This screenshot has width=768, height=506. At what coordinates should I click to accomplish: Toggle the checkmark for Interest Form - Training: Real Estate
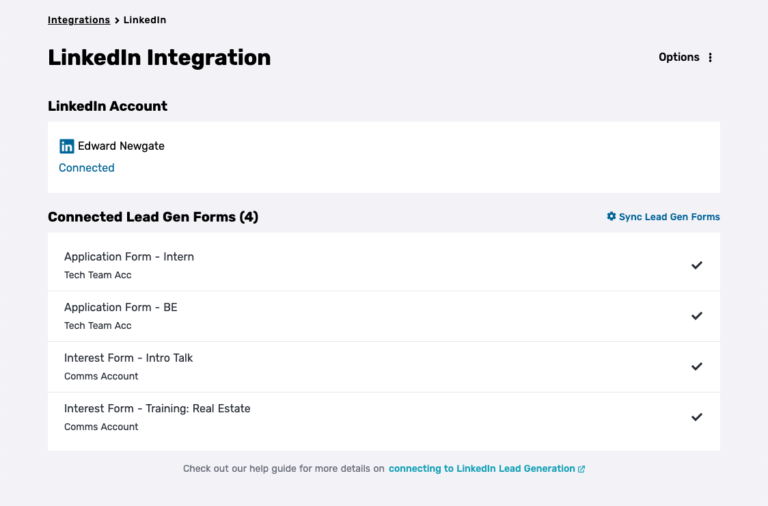pos(696,417)
